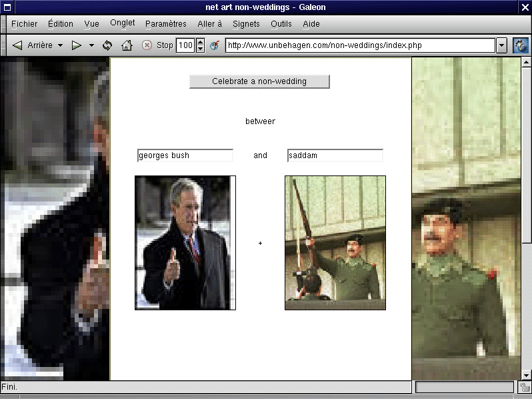The height and width of the screenshot is (399, 532).
Task: Open the Signets menu
Action: 246,24
